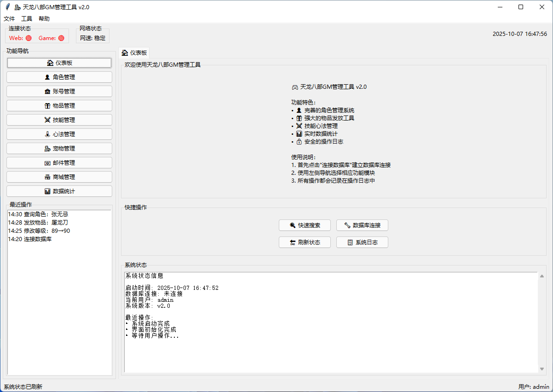553x392 pixels.
Task: Select 邮件管理 in the sidebar
Action: [x=59, y=163]
